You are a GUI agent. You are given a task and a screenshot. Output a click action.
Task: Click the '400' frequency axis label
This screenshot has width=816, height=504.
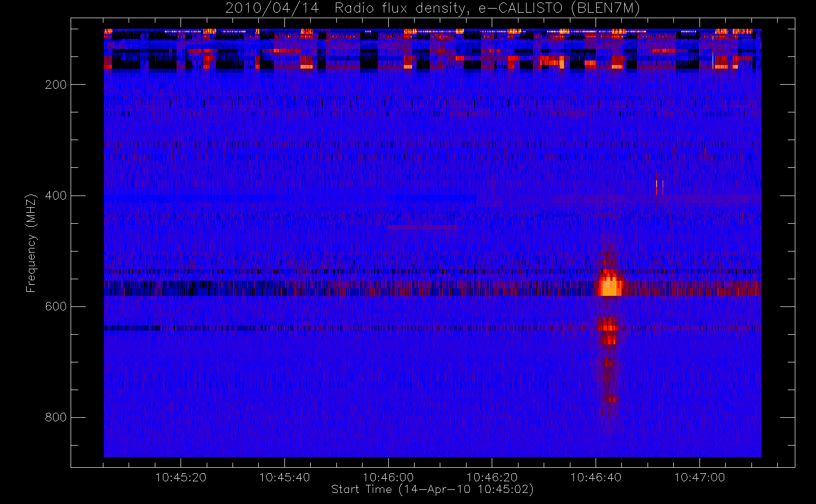[56, 196]
